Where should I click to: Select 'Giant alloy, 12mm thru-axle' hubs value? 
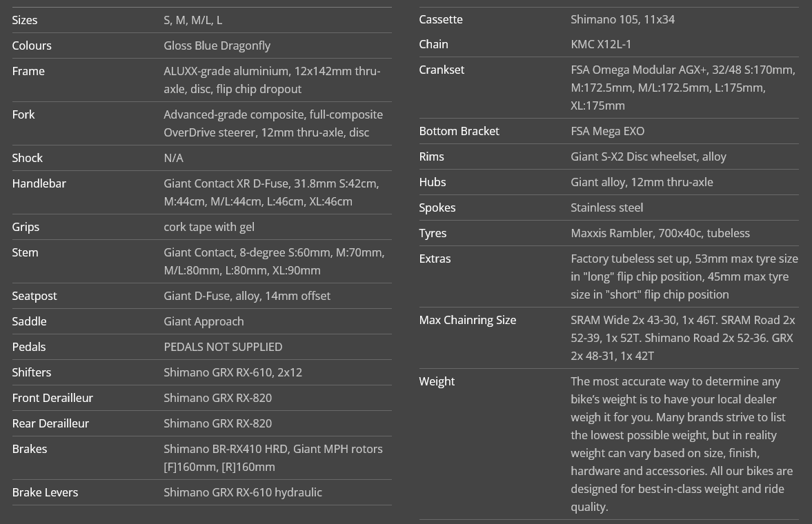pyautogui.click(x=642, y=182)
